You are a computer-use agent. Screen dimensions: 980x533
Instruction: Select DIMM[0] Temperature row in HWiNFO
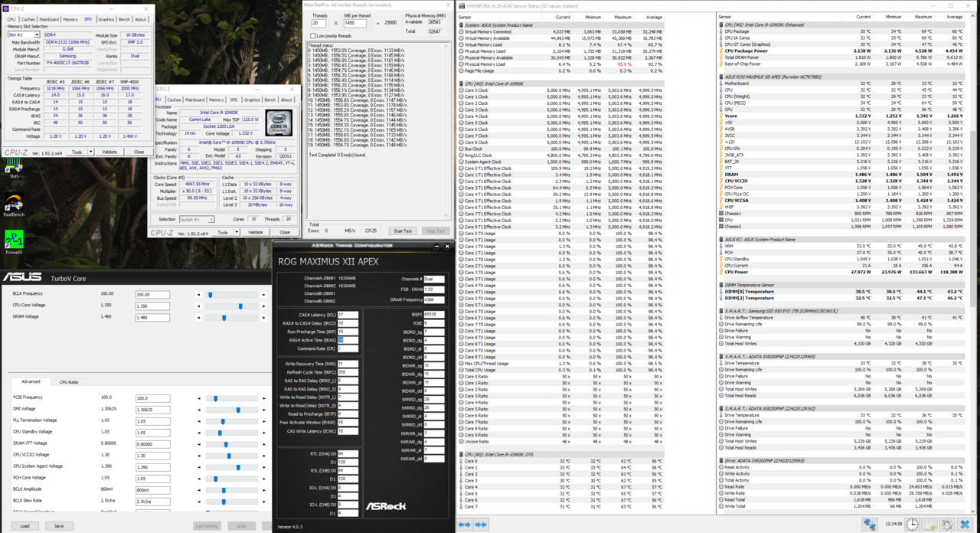[843, 291]
